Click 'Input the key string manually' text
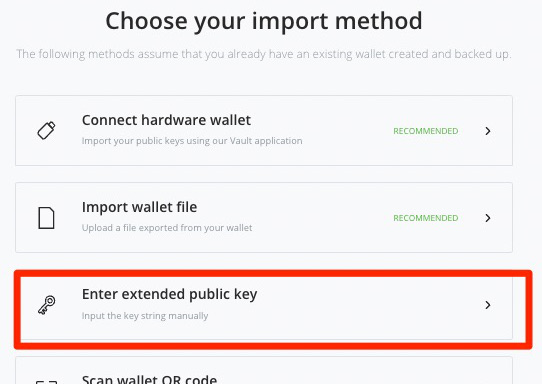This screenshot has height=384, width=542. point(145,316)
